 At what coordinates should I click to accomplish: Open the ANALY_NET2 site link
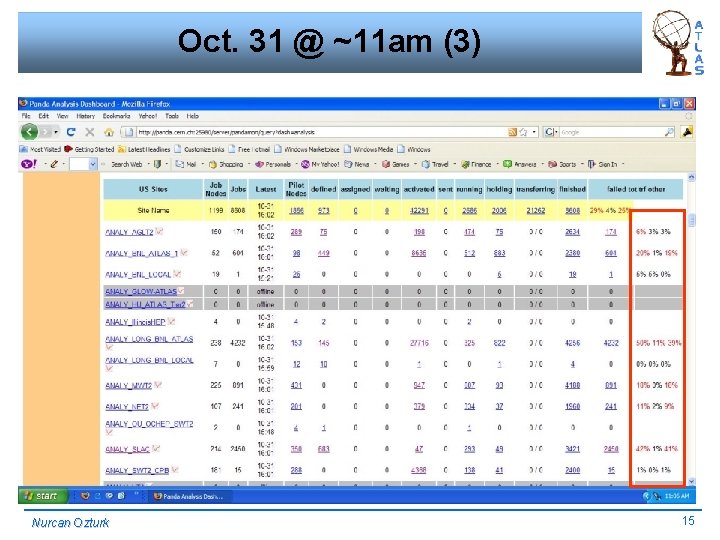coord(127,407)
